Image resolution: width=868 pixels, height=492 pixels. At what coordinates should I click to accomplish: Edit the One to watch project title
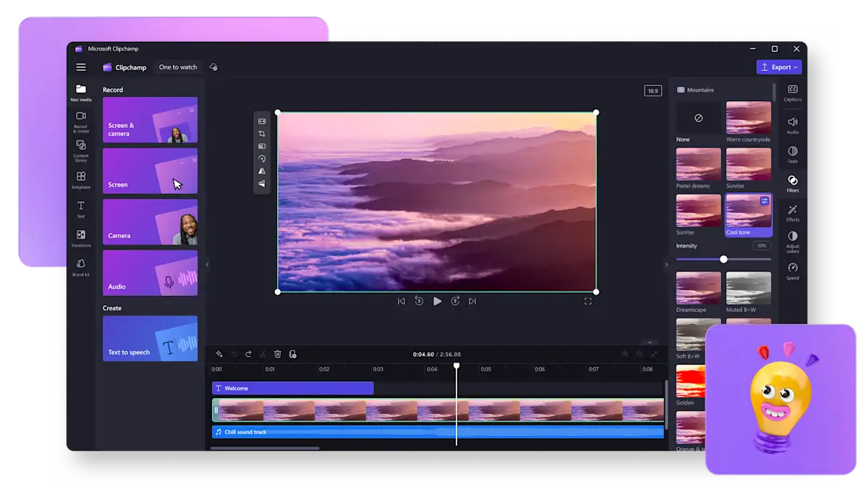178,67
